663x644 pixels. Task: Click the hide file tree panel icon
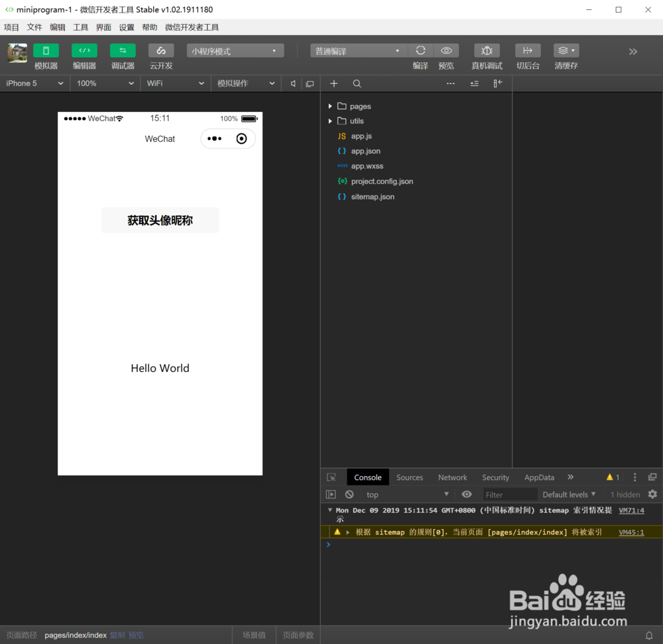pyautogui.click(x=498, y=84)
